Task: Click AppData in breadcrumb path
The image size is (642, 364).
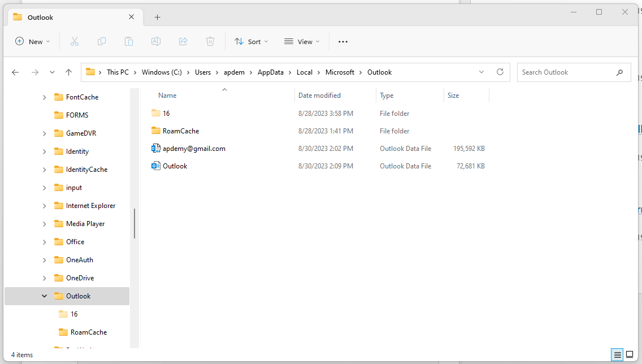Action: coord(270,72)
